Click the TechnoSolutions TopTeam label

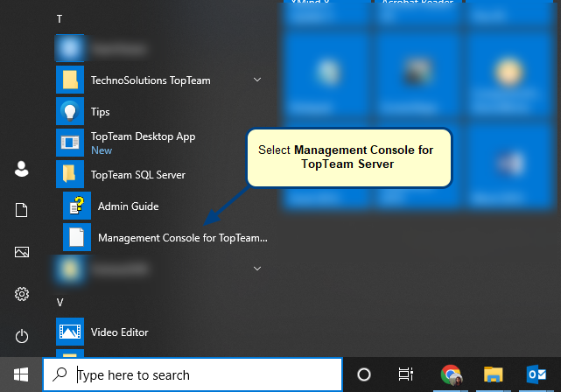[151, 80]
